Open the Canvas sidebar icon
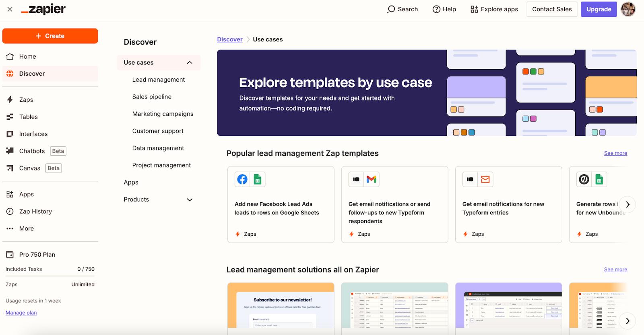This screenshot has width=644, height=335. [x=10, y=168]
